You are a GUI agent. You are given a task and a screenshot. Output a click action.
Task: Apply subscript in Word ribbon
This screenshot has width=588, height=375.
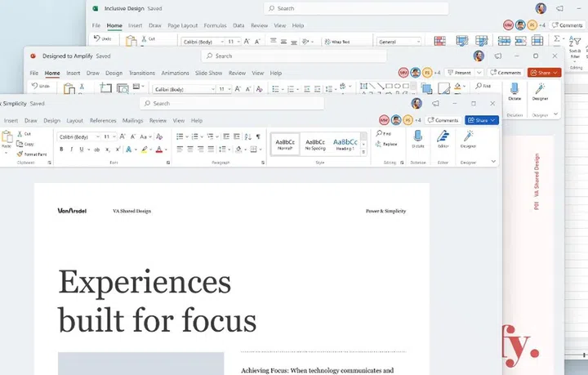point(108,150)
